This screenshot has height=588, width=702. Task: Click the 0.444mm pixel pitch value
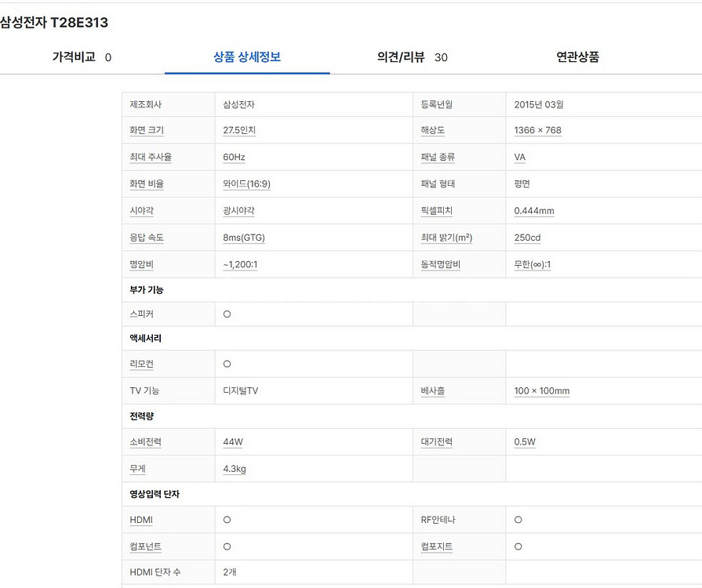pos(533,211)
